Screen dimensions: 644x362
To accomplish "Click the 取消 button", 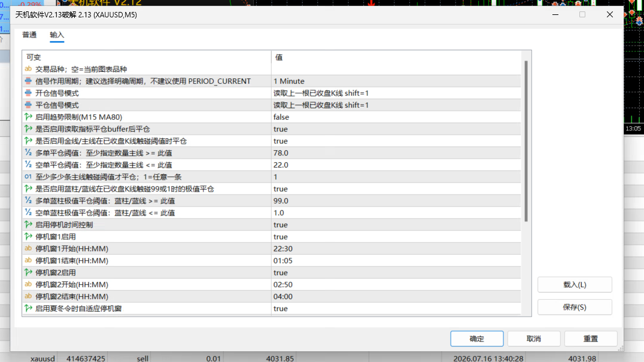I will (534, 339).
